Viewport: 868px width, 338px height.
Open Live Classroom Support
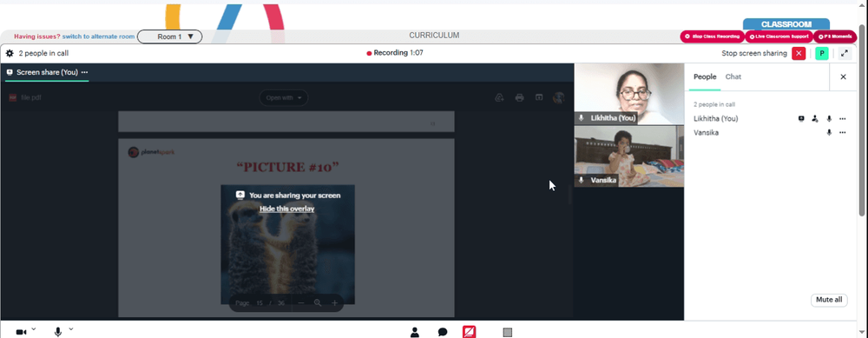coord(779,36)
